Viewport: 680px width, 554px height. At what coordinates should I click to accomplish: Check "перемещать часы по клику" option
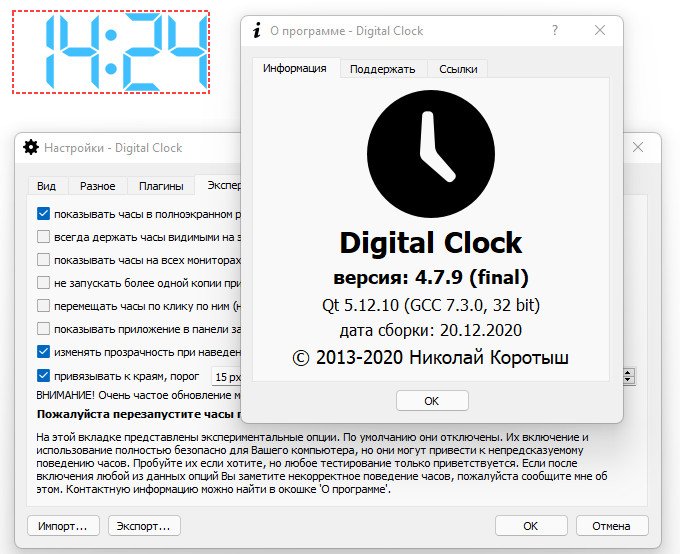[x=43, y=306]
